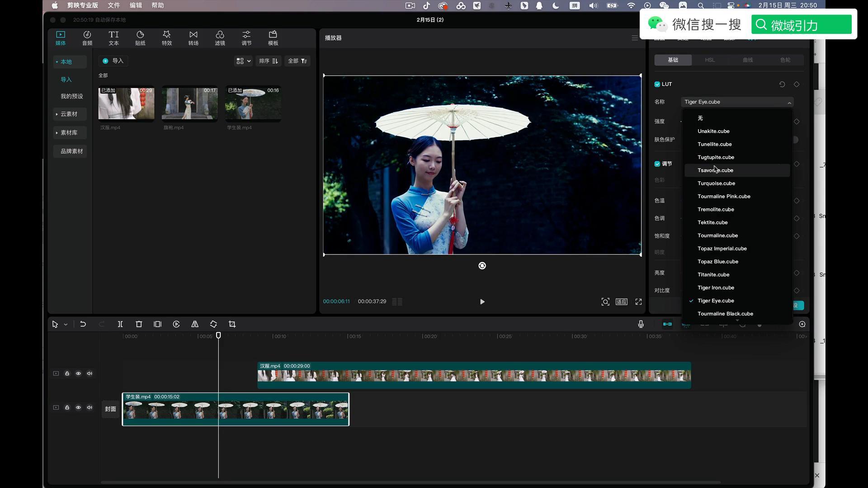Open the media grid view mode dropdown
The image size is (868, 488).
pos(243,61)
